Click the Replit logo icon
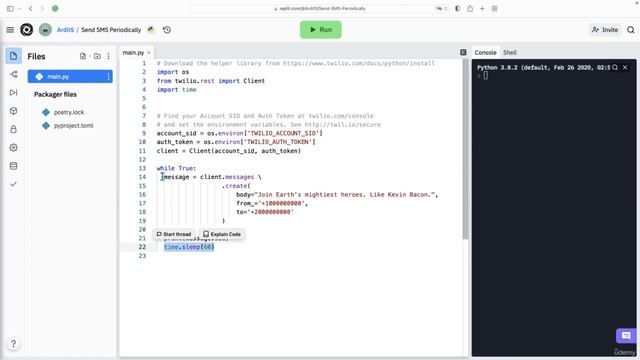Screen dimensions: 640x360 point(27,30)
